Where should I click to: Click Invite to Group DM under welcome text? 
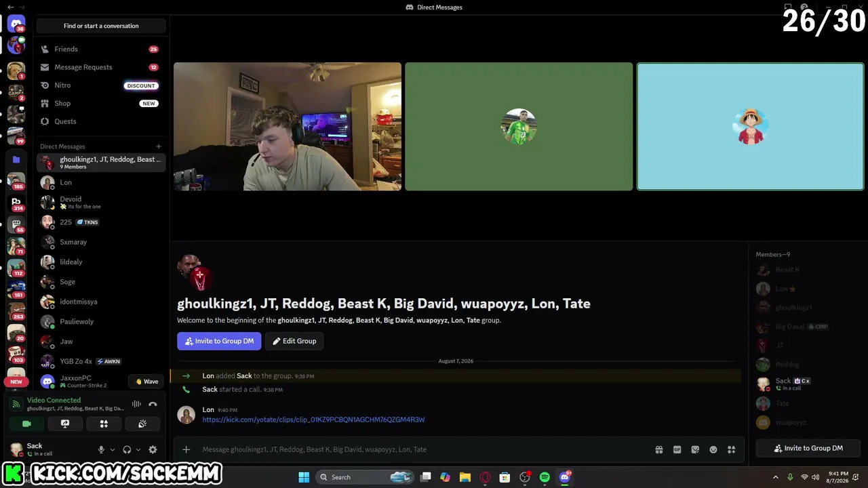pos(219,341)
